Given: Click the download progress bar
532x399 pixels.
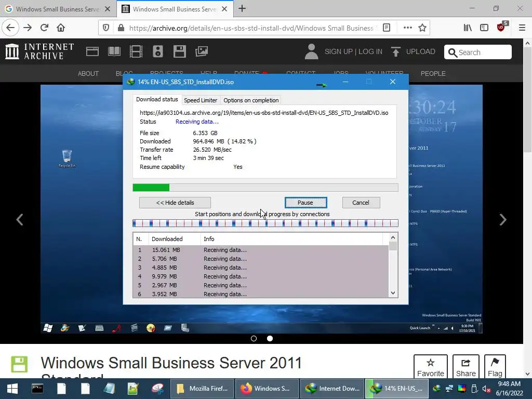Looking at the screenshot, I should pos(265,188).
